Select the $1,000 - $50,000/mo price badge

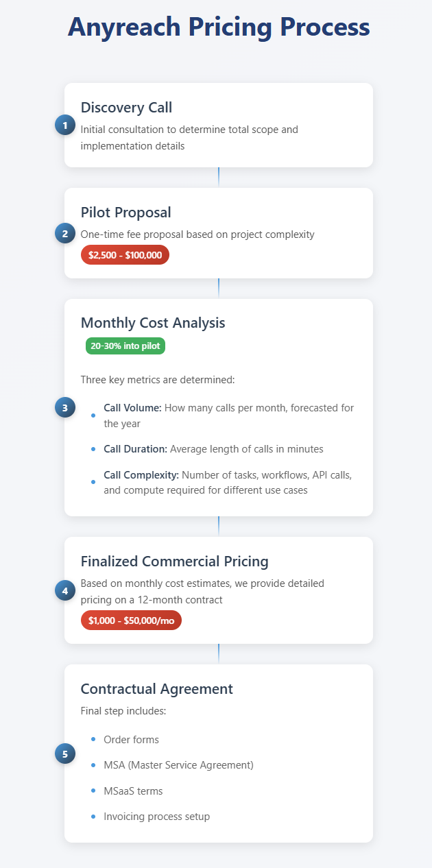tap(131, 620)
